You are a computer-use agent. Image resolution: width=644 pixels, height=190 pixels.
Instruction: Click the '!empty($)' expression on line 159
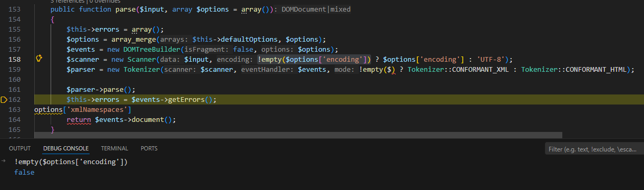click(x=377, y=69)
